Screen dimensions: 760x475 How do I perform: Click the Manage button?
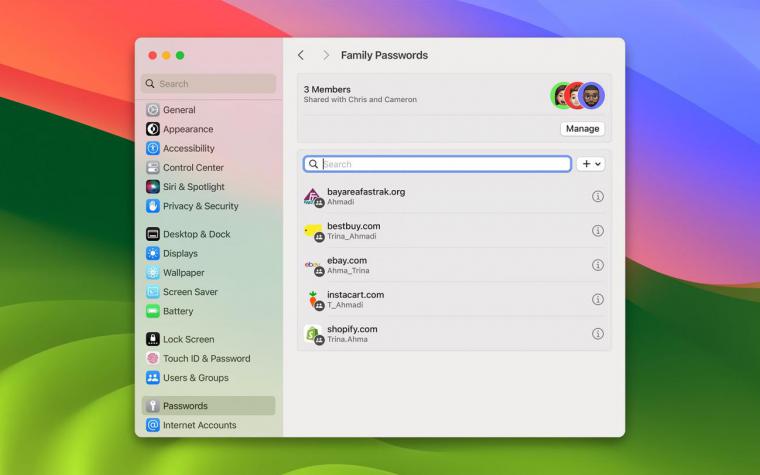(582, 128)
